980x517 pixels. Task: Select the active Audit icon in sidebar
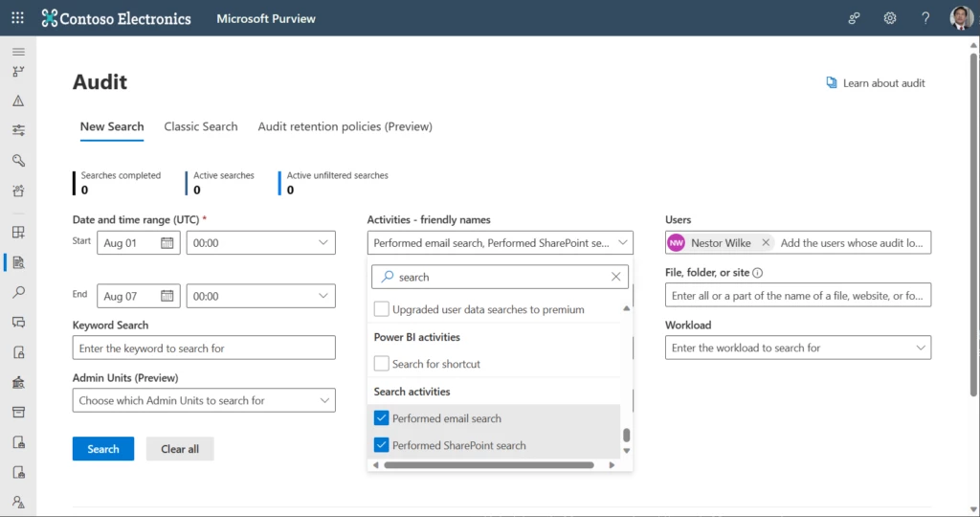tap(18, 262)
